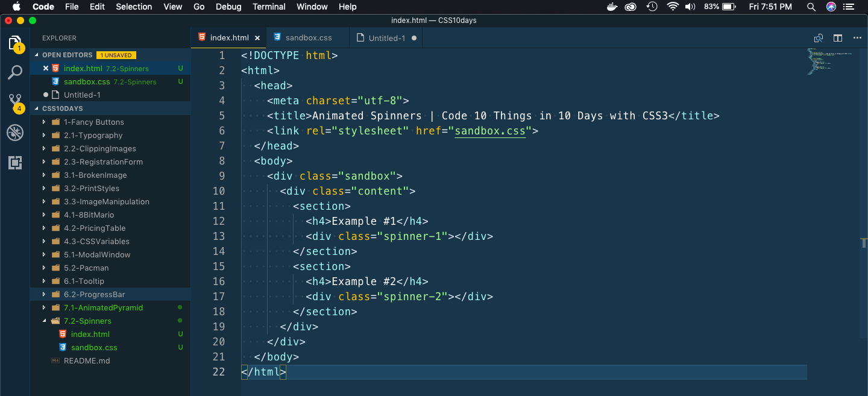Open the Extensions view in activity bar
The height and width of the screenshot is (396, 868).
click(15, 162)
